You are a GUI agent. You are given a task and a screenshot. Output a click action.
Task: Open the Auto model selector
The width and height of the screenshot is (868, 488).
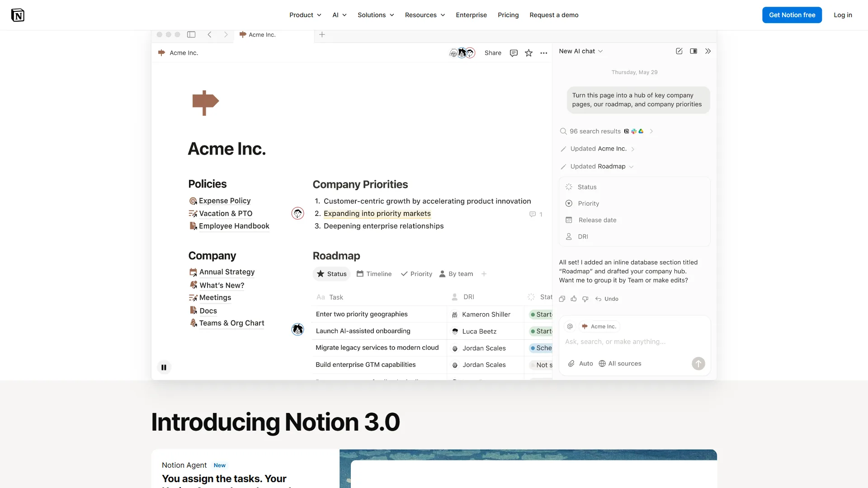click(586, 363)
